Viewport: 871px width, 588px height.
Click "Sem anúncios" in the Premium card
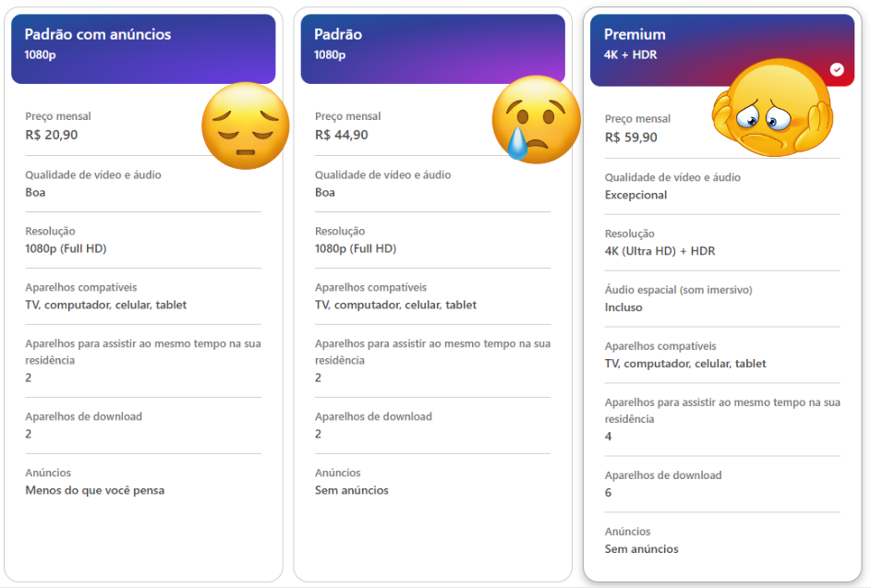click(641, 549)
